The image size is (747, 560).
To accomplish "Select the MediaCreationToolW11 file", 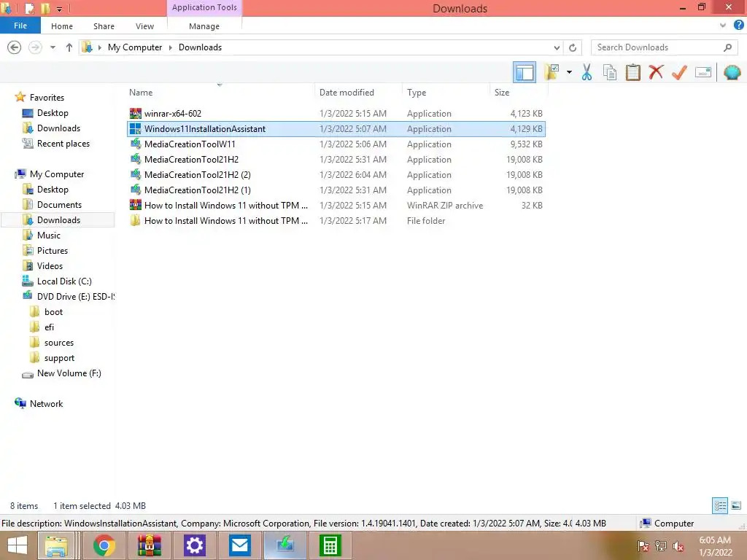I will coord(336,144).
